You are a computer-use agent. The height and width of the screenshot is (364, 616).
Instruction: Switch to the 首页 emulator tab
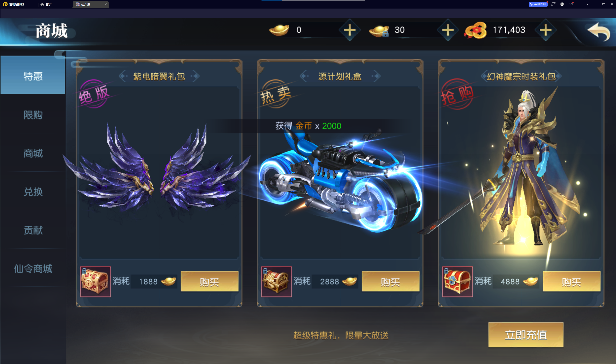[x=46, y=4]
